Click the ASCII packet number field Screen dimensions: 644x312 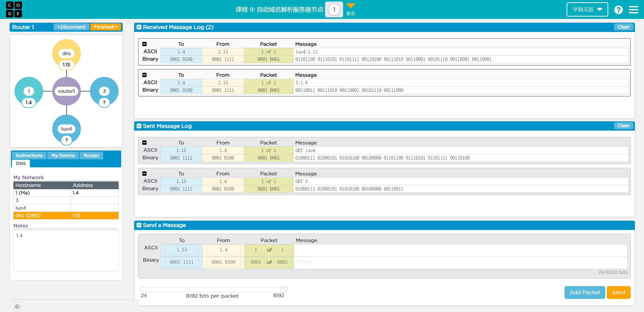tap(256, 250)
